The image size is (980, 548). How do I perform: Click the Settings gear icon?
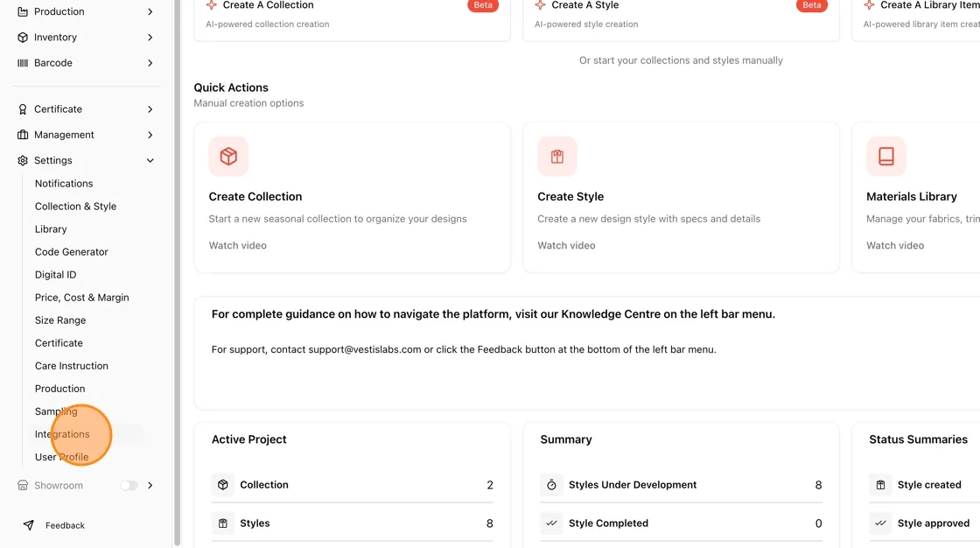[x=23, y=160]
